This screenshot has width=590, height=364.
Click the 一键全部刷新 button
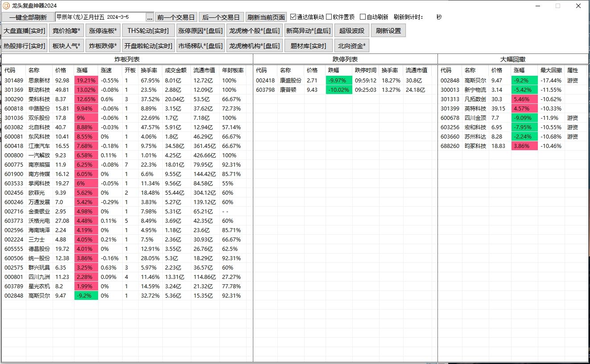pos(28,17)
